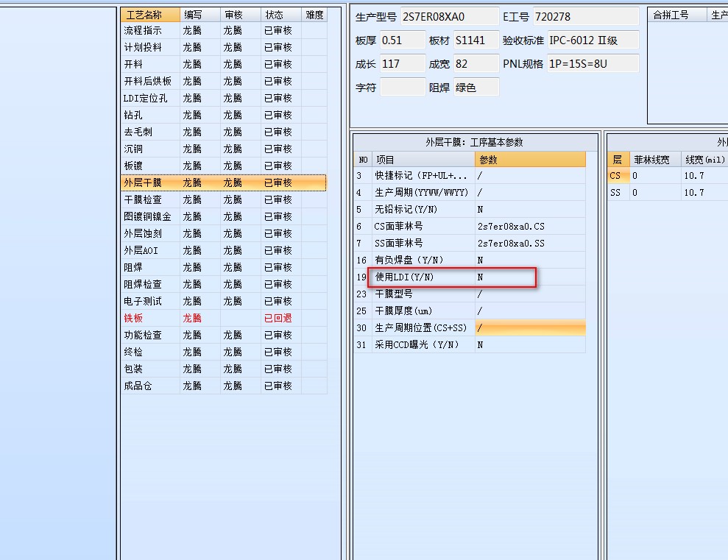Select the 钻孔 process row
This screenshot has width=728, height=560.
224,115
